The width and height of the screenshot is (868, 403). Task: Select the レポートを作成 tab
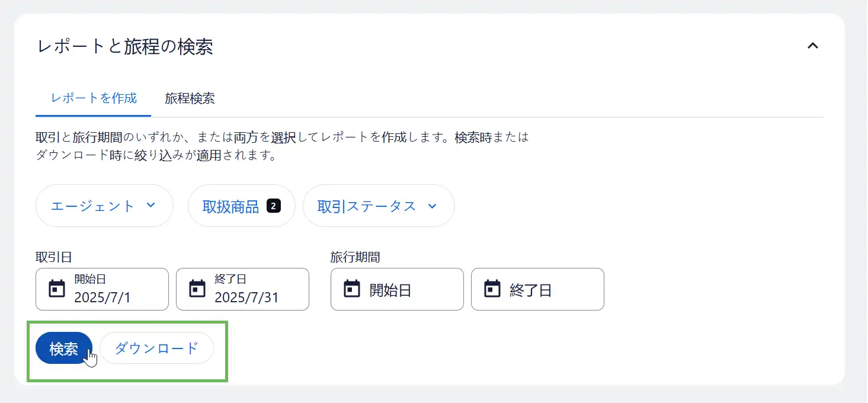(94, 98)
